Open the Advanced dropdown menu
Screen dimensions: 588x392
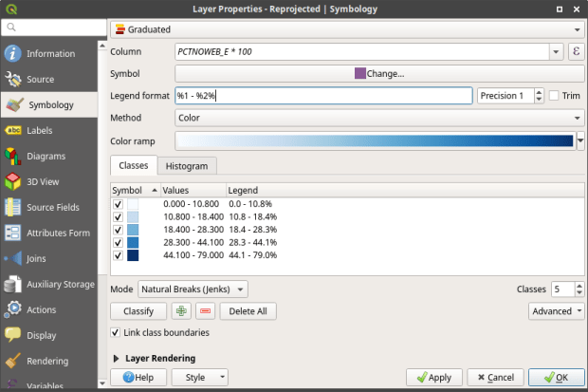tap(557, 311)
